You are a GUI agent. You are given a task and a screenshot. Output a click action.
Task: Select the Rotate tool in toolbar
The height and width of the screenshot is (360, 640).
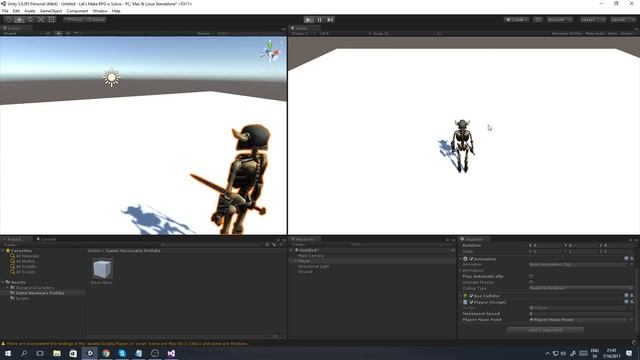pos(30,20)
